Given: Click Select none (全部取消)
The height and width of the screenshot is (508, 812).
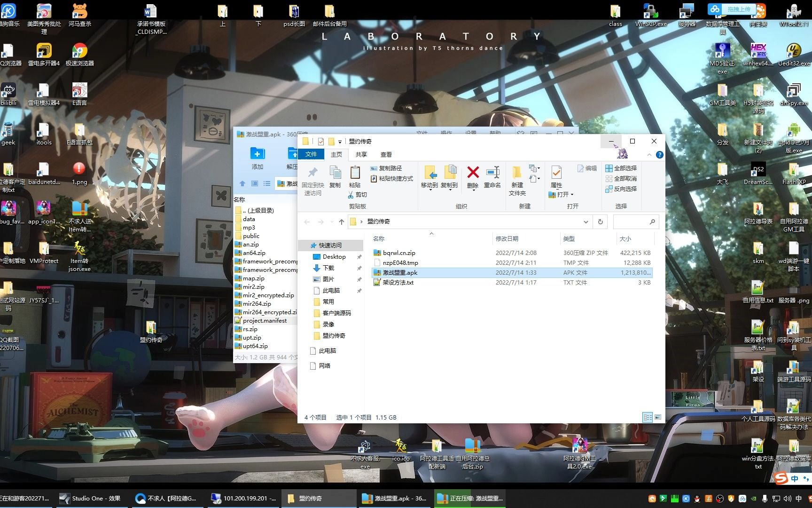Looking at the screenshot, I should (621, 179).
